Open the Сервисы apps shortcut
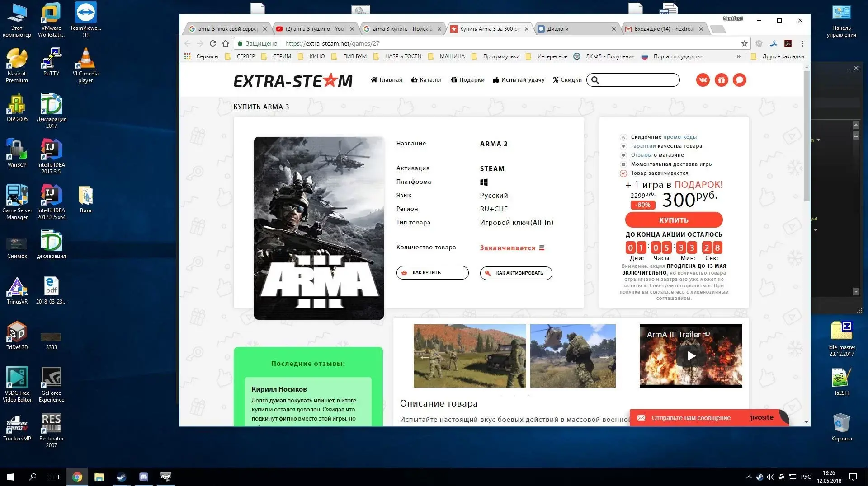The width and height of the screenshot is (868, 486). point(201,56)
